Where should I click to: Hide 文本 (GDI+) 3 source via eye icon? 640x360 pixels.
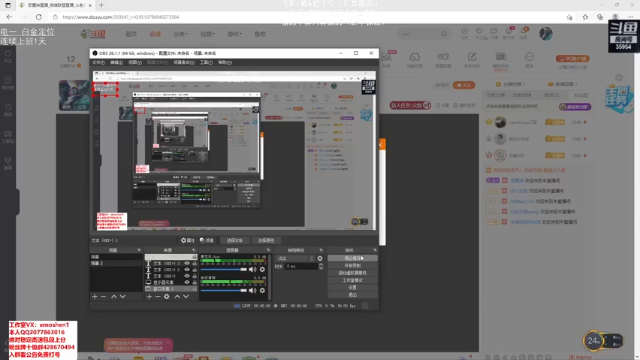(187, 263)
